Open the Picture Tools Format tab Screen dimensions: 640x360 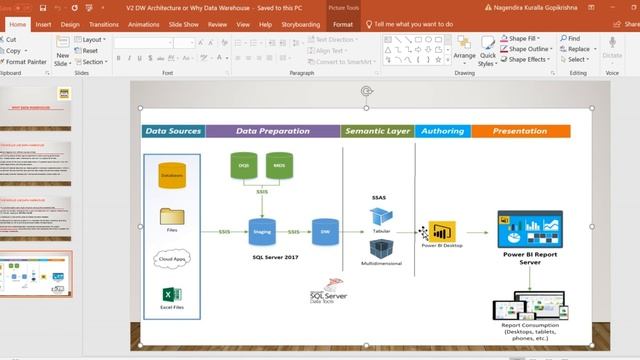(343, 24)
